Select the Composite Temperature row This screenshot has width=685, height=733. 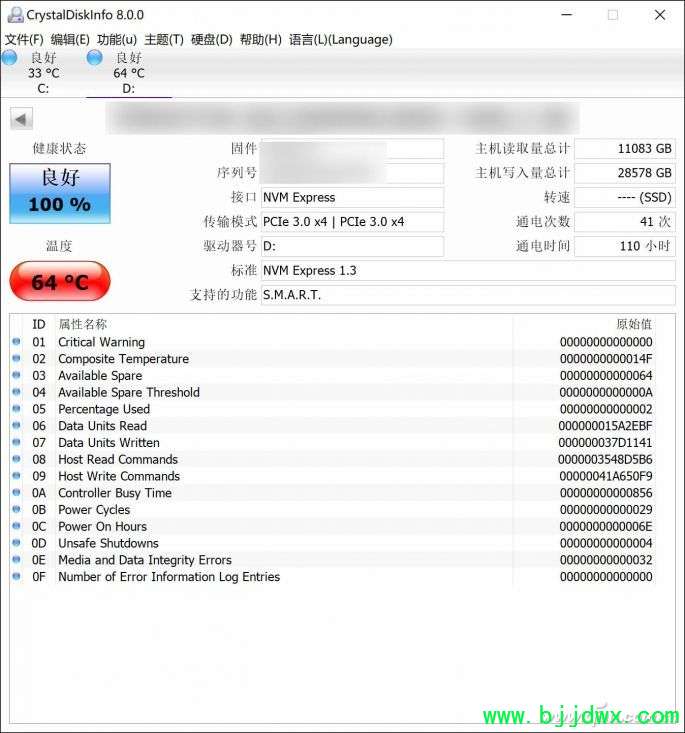tap(332, 359)
